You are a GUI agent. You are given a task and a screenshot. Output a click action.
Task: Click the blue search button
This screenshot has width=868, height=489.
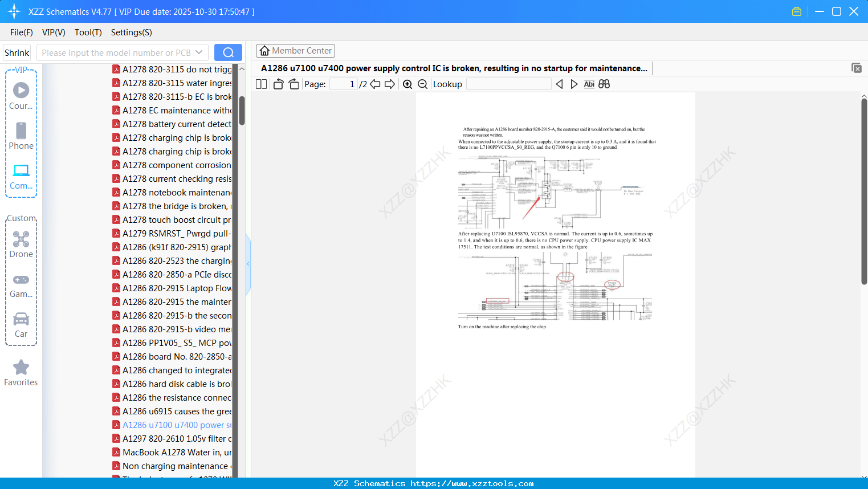point(228,52)
